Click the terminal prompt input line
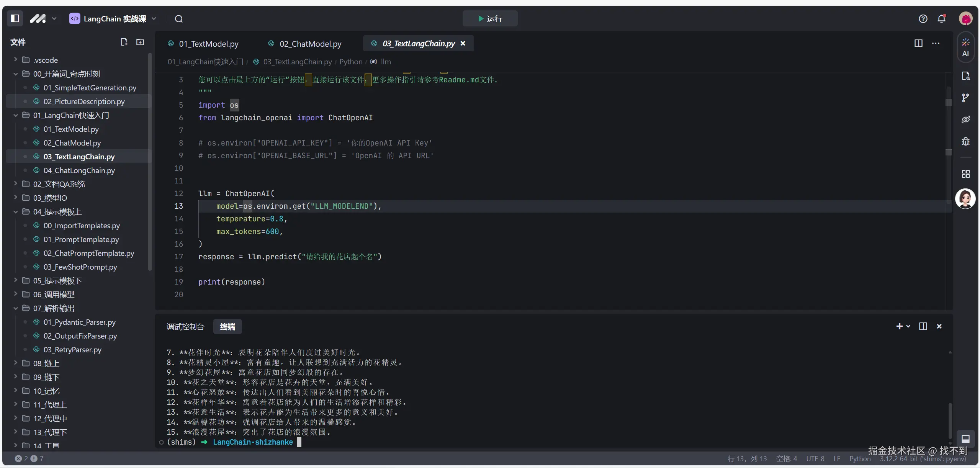 point(299,442)
